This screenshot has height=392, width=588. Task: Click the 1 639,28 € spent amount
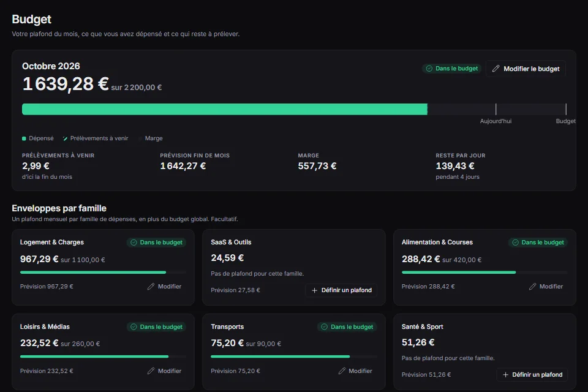(66, 84)
